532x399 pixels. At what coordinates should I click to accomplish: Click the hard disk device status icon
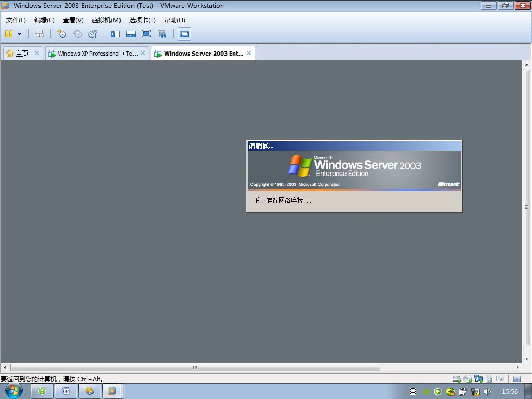[x=457, y=379]
